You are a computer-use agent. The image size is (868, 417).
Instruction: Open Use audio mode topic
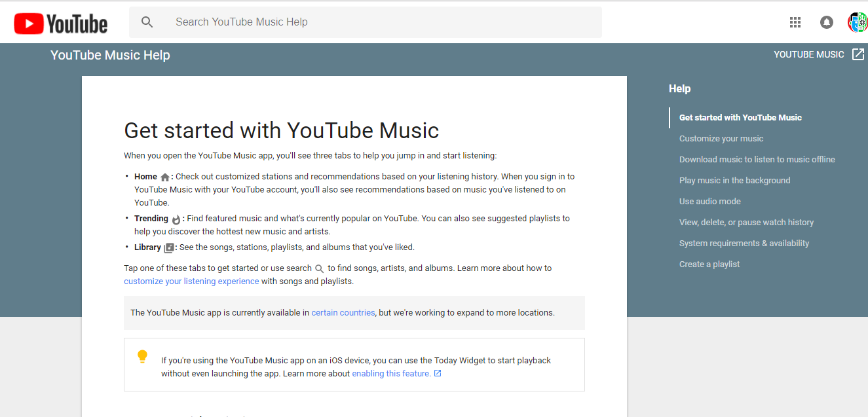pyautogui.click(x=710, y=202)
